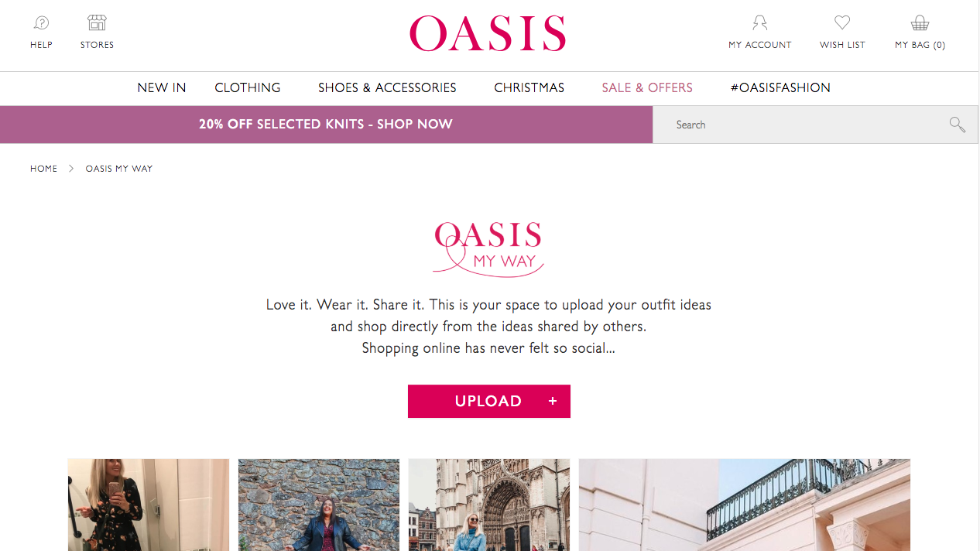Click the Wish List heart icon
The height and width of the screenshot is (551, 980).
(842, 22)
